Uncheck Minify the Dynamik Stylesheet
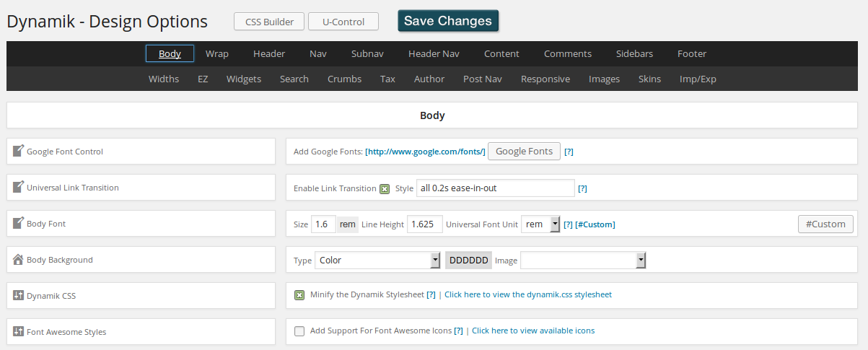This screenshot has width=868, height=350. 299,294
